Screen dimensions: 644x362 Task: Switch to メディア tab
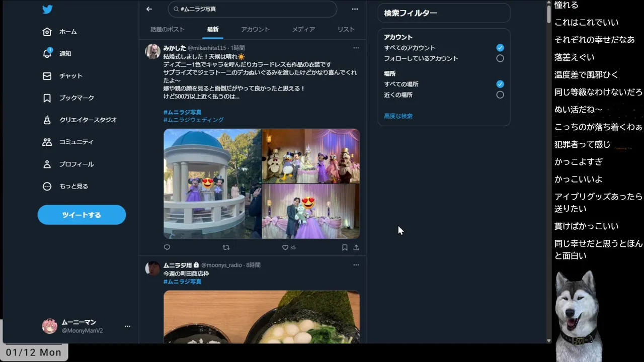click(303, 29)
